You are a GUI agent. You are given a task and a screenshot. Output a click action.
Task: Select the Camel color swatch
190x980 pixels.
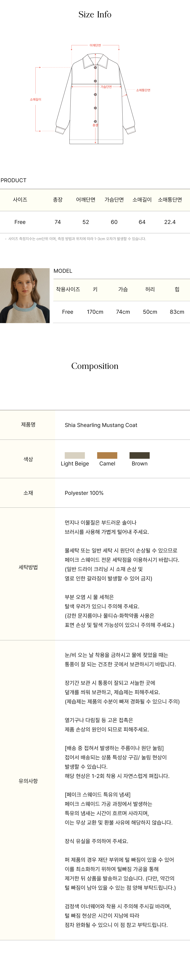pyautogui.click(x=107, y=455)
